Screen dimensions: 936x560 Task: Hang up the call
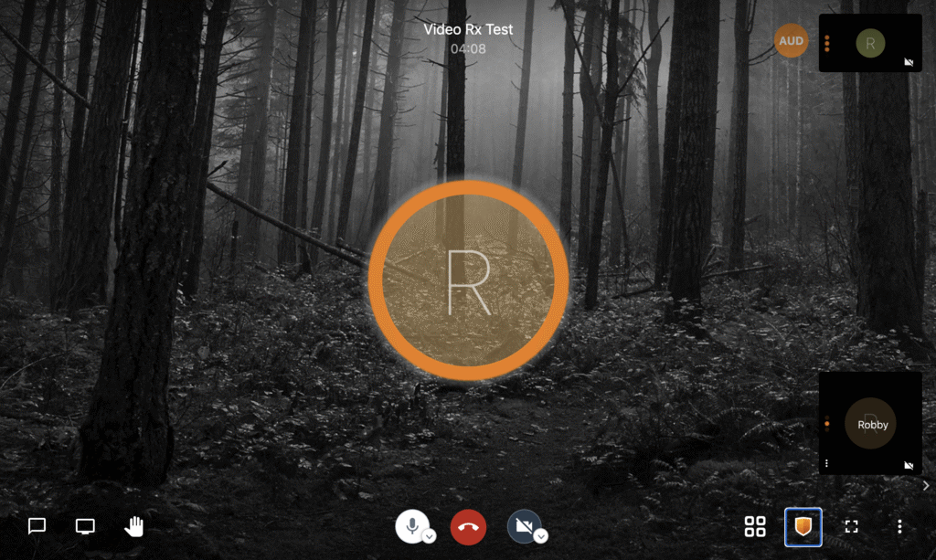[x=468, y=526]
